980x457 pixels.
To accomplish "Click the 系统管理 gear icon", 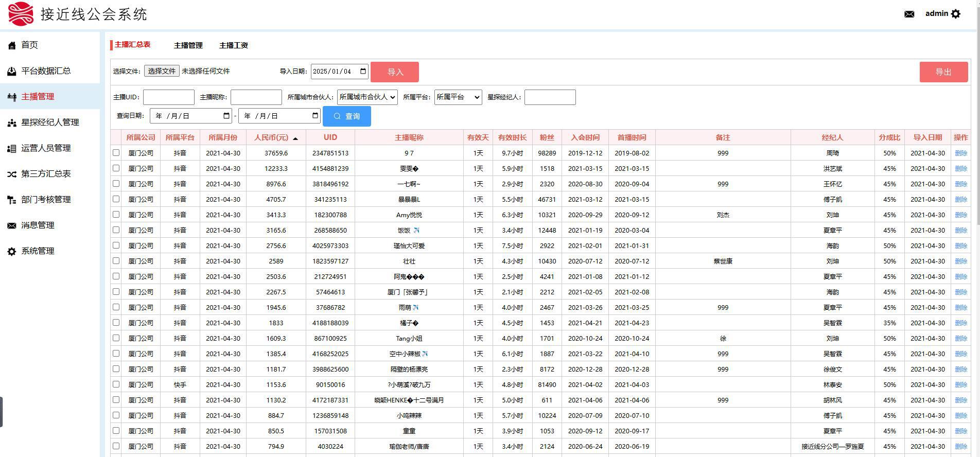I will tap(12, 251).
